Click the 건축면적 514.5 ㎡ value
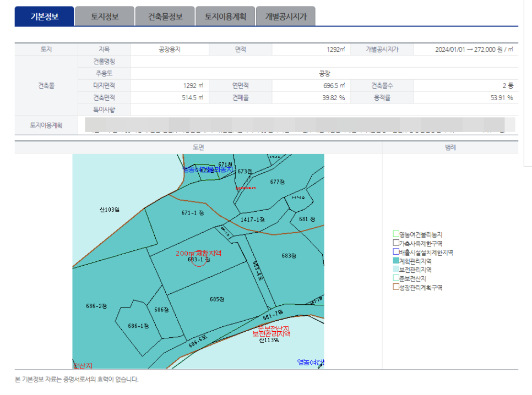 tap(192, 97)
